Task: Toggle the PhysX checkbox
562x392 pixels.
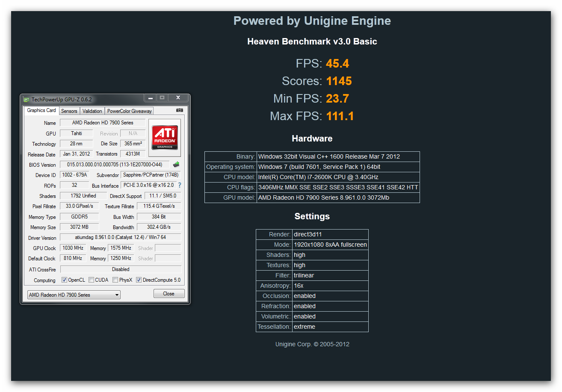Action: point(115,280)
